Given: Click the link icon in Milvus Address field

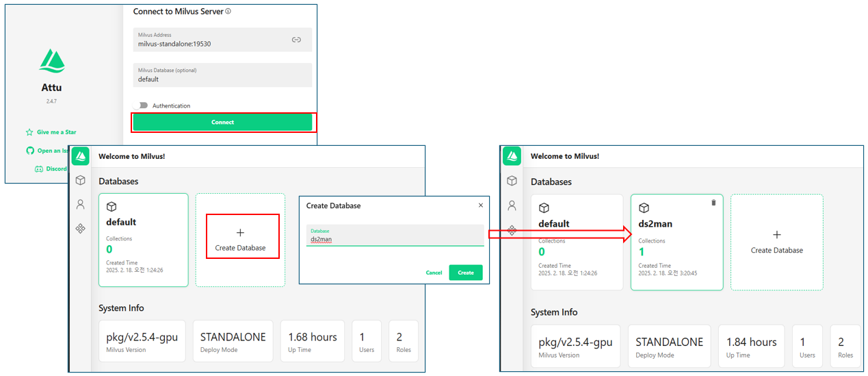Looking at the screenshot, I should click(296, 40).
